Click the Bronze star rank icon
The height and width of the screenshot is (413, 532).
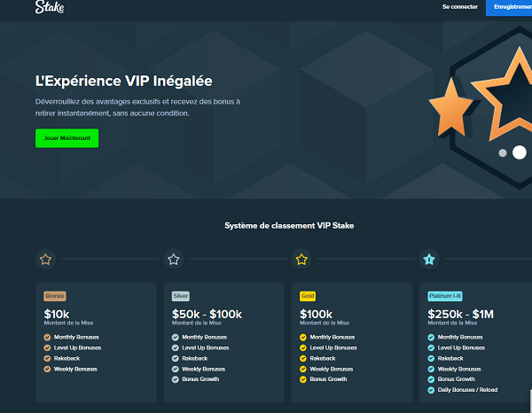click(45, 259)
